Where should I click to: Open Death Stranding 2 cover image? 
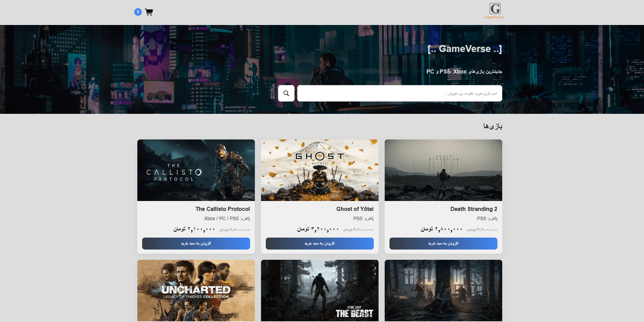[443, 170]
